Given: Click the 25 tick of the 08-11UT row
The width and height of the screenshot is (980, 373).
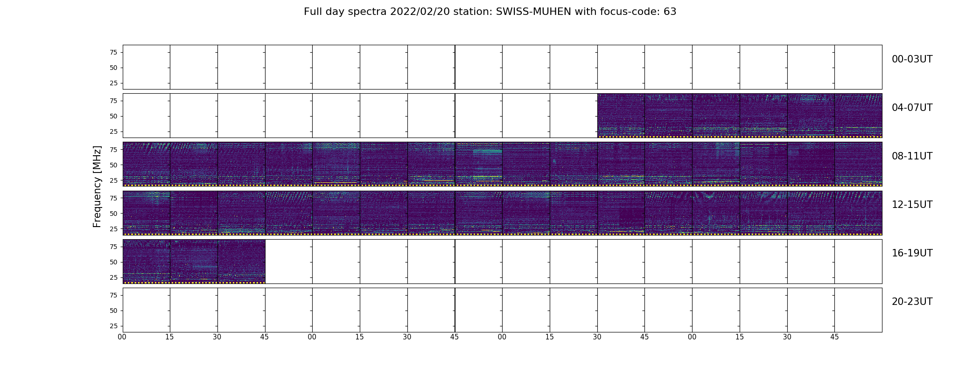Looking at the screenshot, I should pyautogui.click(x=113, y=180).
